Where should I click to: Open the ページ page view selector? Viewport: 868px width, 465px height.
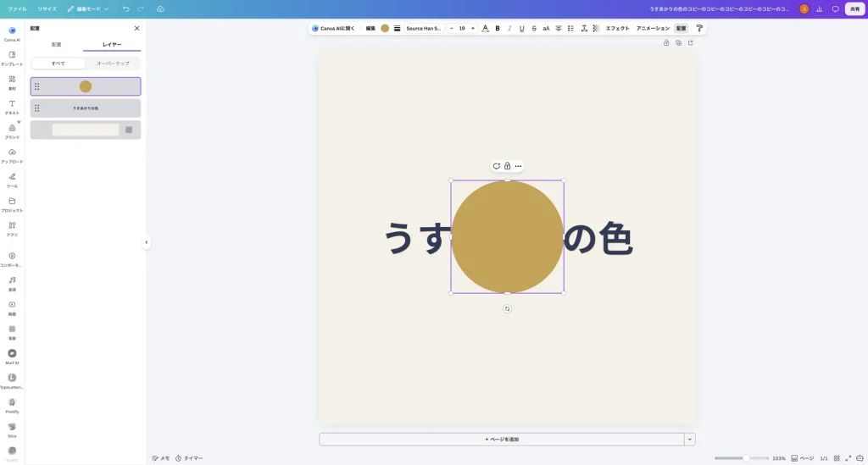click(803, 458)
